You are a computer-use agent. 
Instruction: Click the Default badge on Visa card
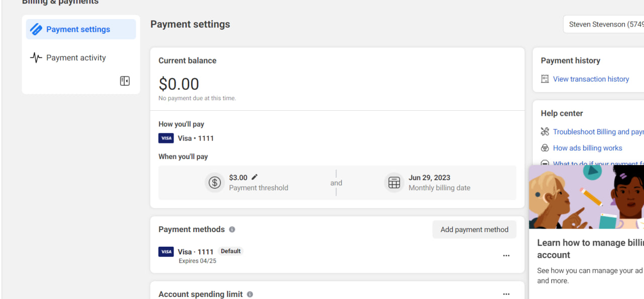point(231,251)
